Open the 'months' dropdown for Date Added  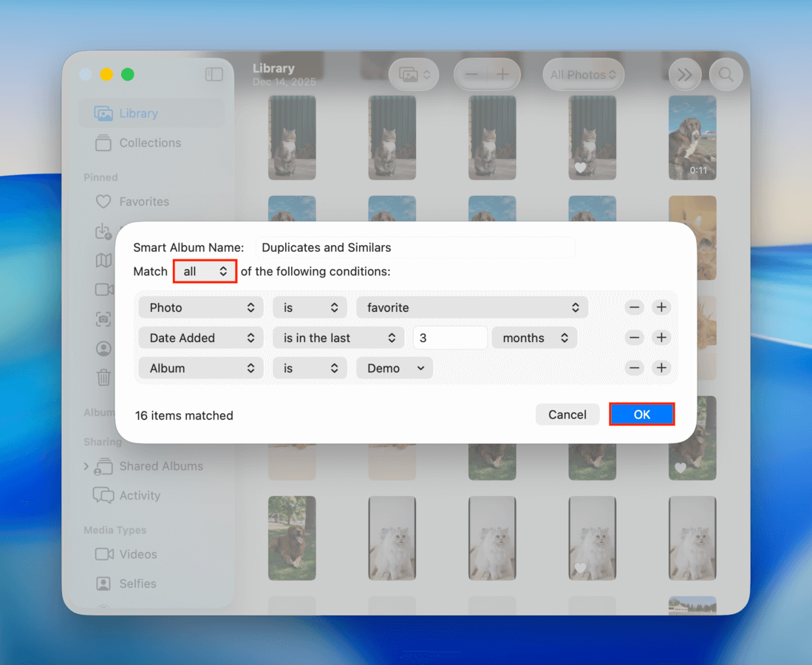point(534,338)
